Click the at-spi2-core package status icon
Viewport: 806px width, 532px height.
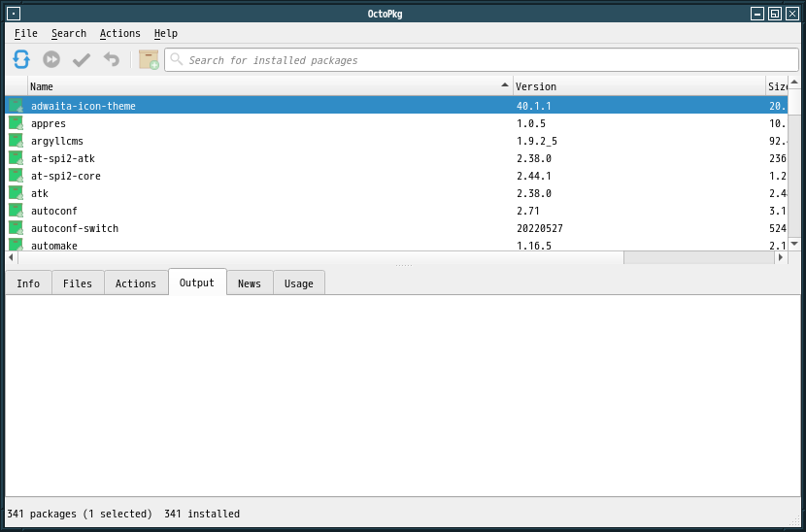16,176
